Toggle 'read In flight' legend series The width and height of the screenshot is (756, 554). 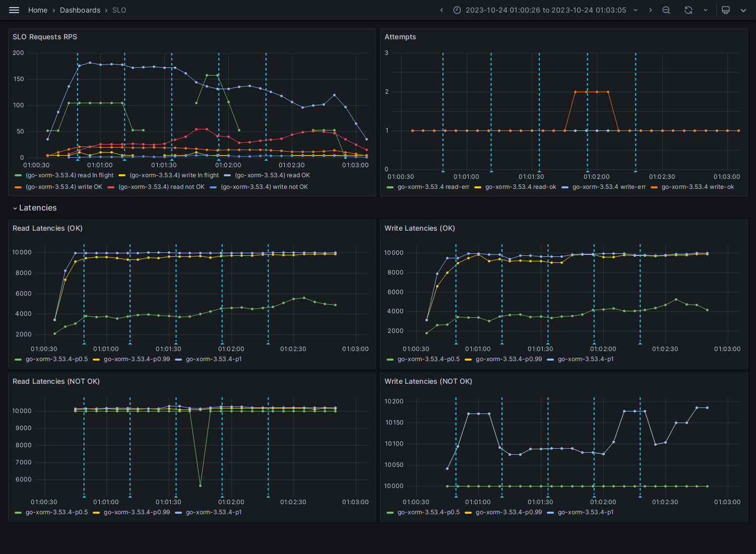point(70,175)
